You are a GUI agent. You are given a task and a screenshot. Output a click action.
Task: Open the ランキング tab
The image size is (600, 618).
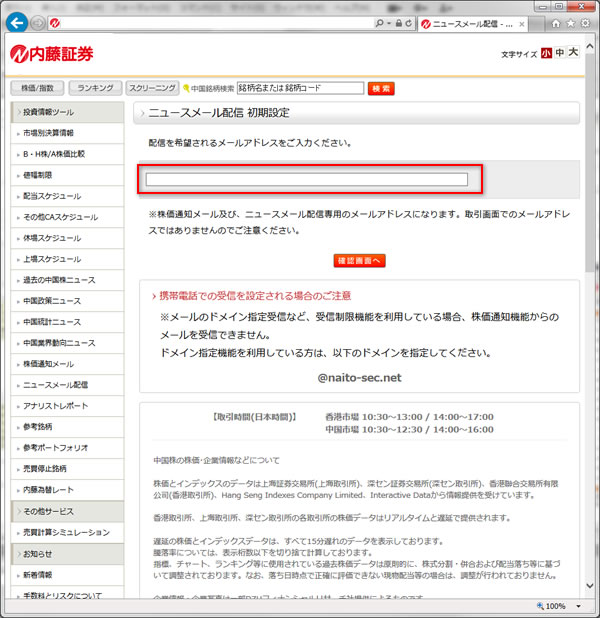click(x=95, y=88)
